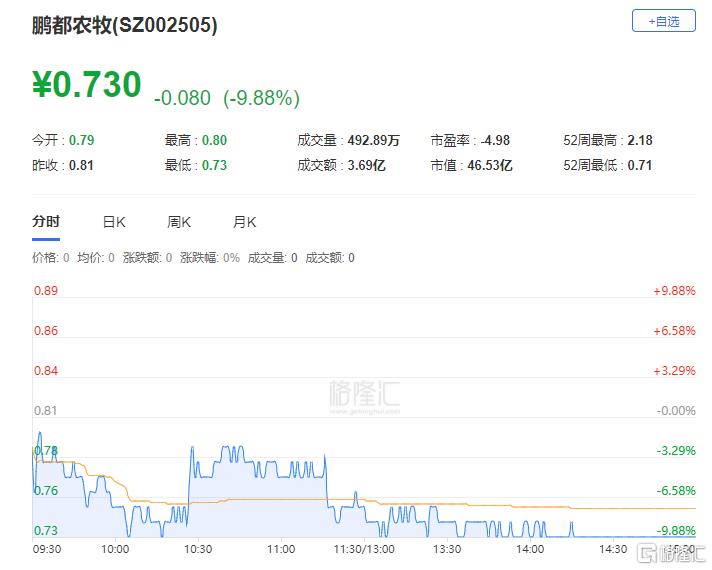Switch to the 日K daily chart tab
The image size is (712, 570).
pos(114,222)
